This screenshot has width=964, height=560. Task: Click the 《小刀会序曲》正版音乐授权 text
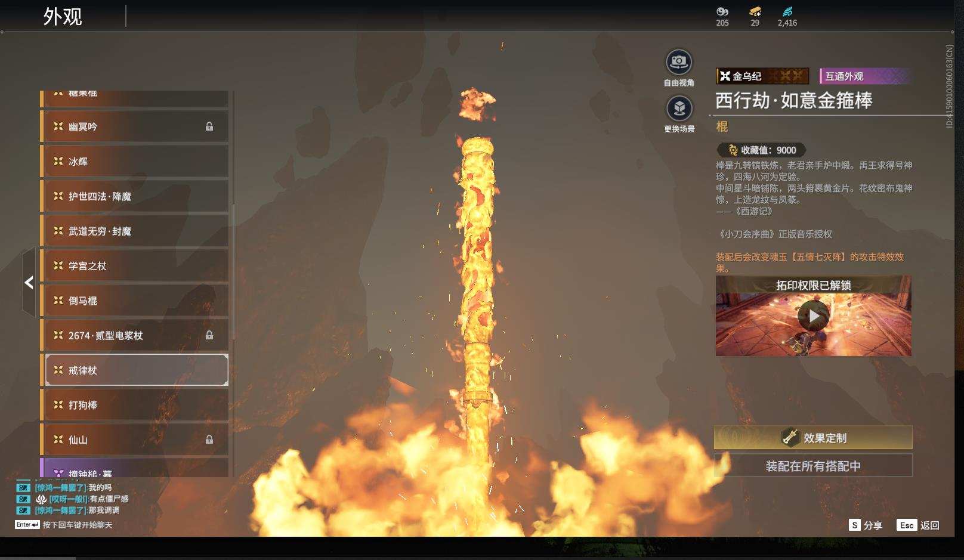[774, 234]
